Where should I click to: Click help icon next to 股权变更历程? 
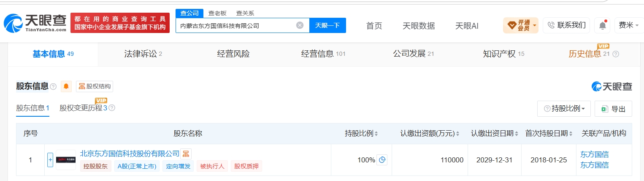point(112,108)
